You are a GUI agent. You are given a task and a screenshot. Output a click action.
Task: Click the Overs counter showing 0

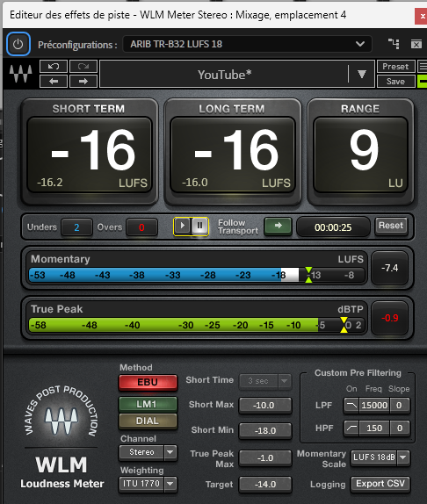pyautogui.click(x=141, y=227)
